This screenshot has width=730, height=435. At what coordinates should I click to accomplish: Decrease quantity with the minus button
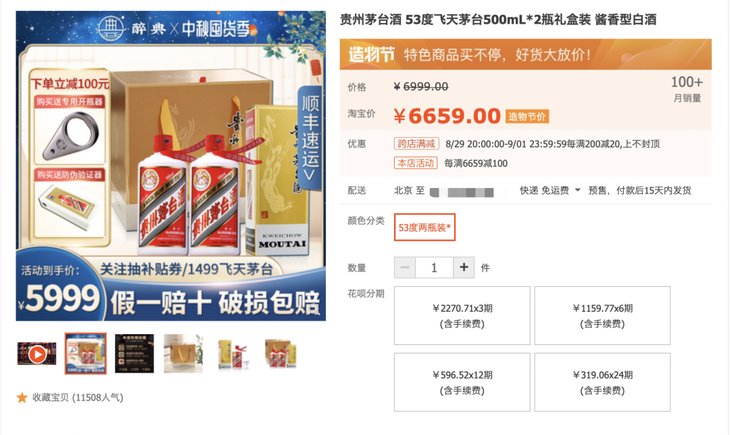point(405,267)
